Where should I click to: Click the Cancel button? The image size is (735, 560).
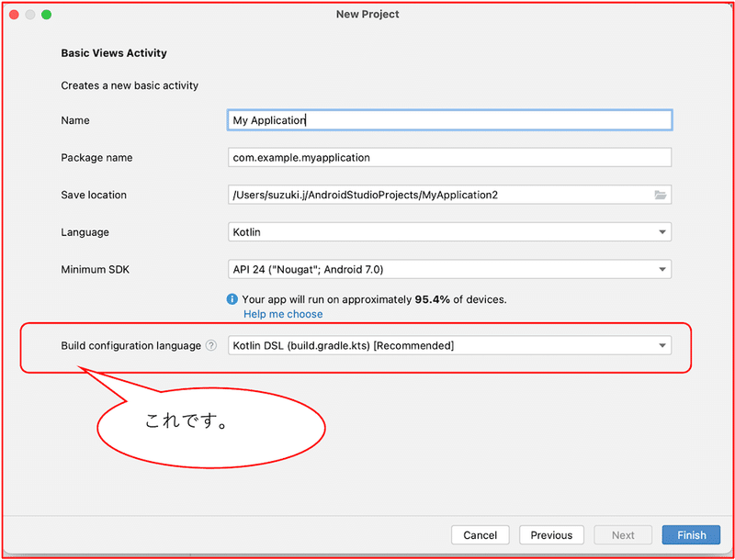tap(480, 534)
